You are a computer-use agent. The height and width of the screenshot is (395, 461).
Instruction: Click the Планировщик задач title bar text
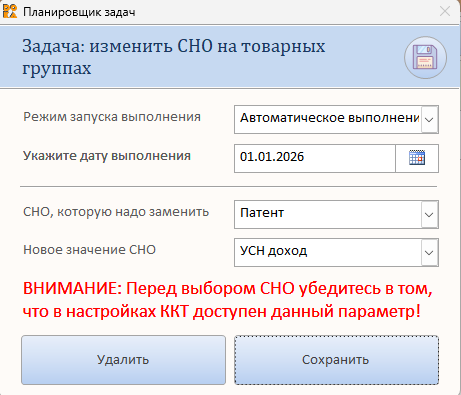(x=79, y=12)
